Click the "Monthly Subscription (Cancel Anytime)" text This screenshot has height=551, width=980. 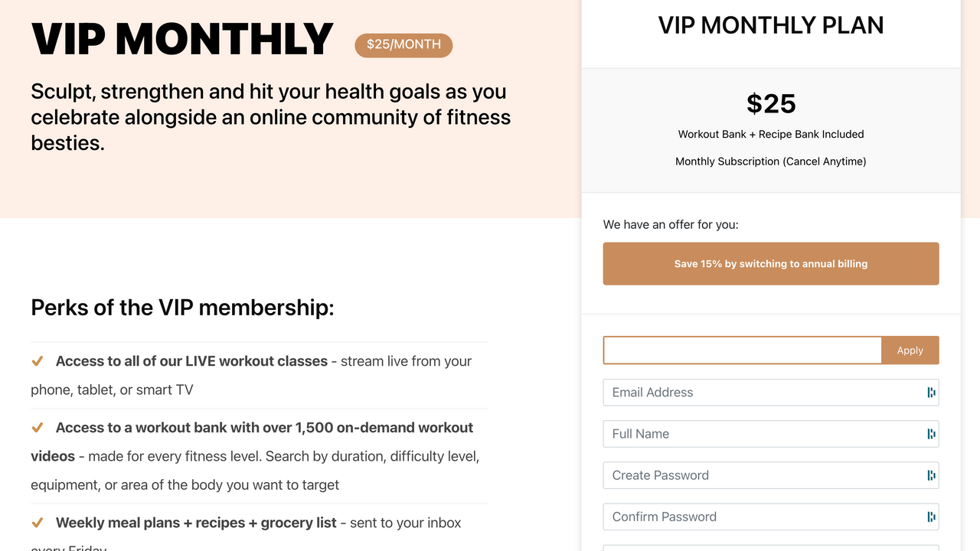pyautogui.click(x=770, y=161)
